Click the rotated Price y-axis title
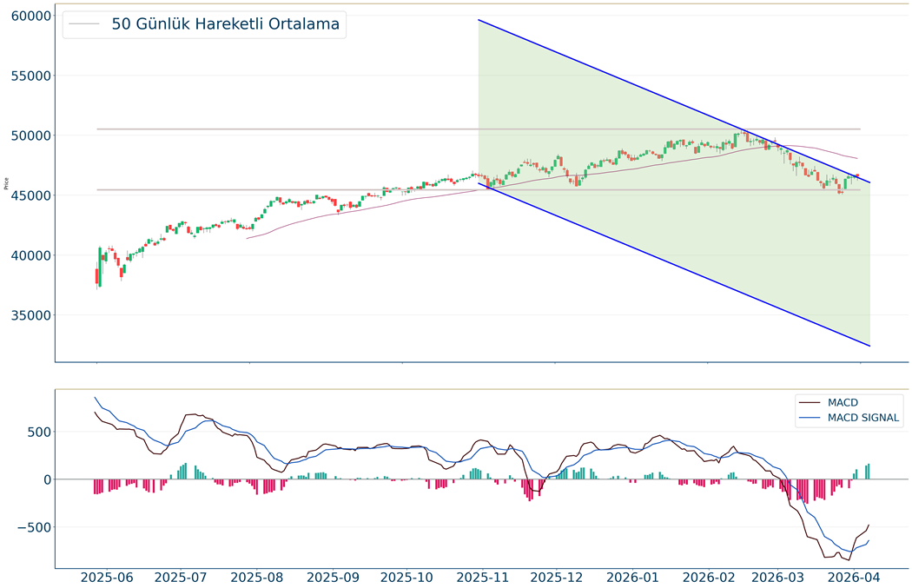This screenshot has height=588, width=912. 7,184
